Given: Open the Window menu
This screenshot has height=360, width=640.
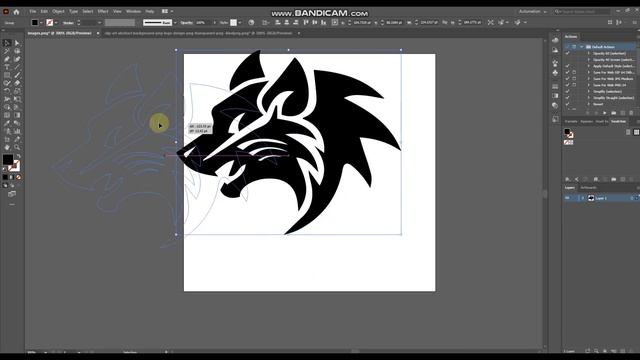Looking at the screenshot, I should tap(133, 11).
